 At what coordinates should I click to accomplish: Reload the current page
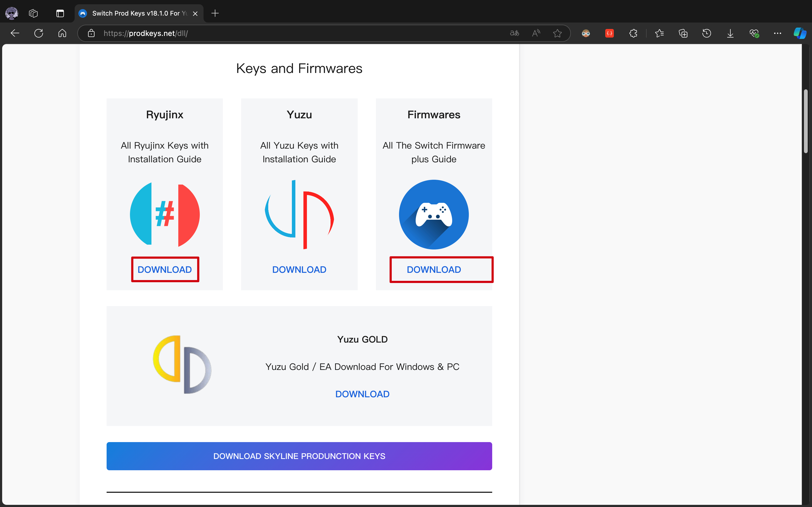(x=39, y=33)
